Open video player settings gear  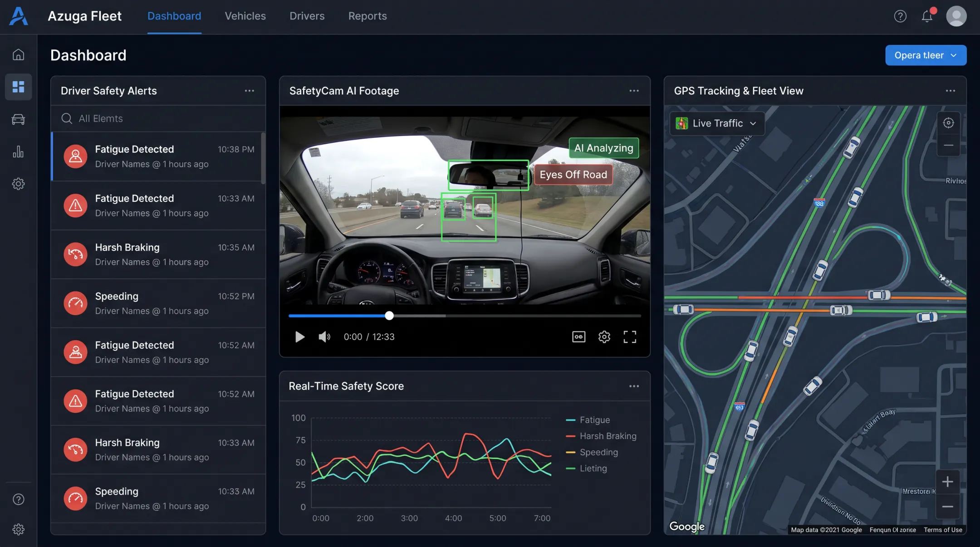point(604,337)
